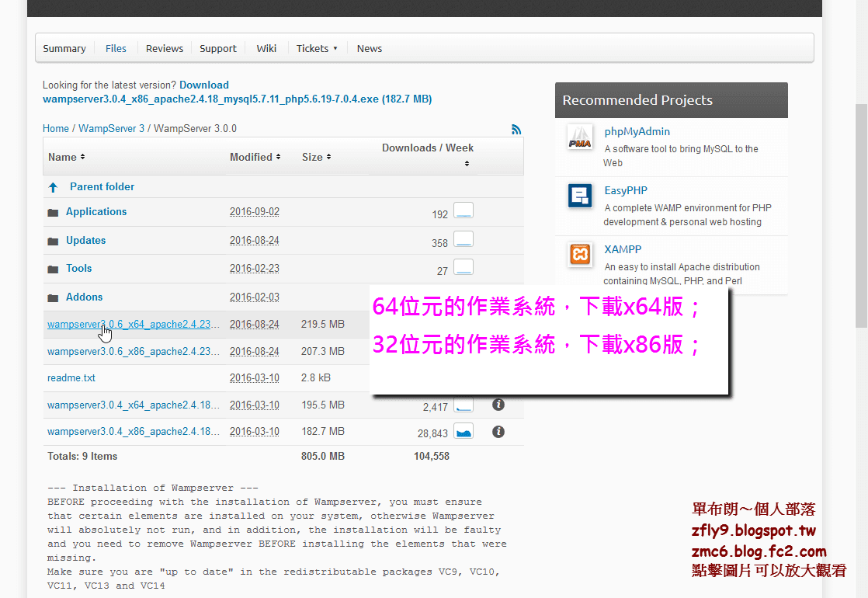Screen dimensions: 868x598
Task: Click the Recommended Projects heading
Action: [x=637, y=100]
